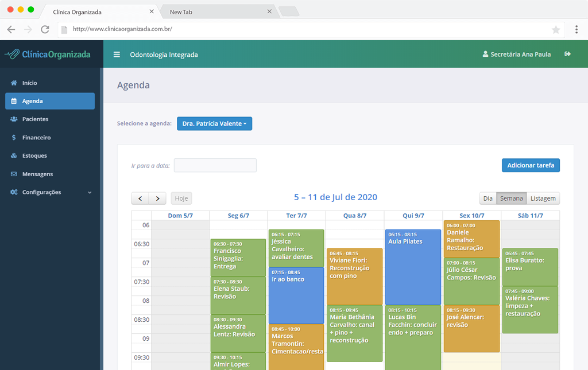This screenshot has height=370, width=588.
Task: Switch the calendar to Dia view
Action: (x=488, y=197)
